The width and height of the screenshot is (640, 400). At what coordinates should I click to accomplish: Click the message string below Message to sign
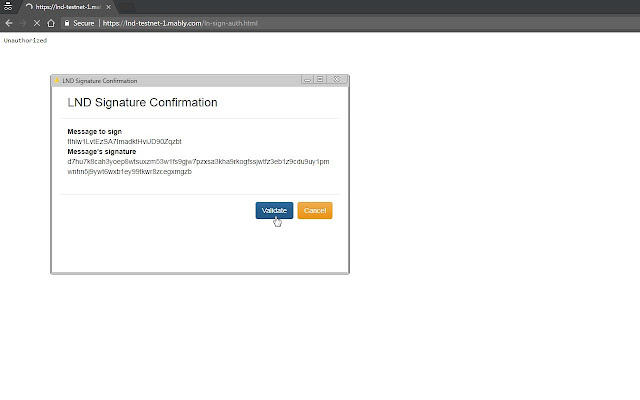pyautogui.click(x=124, y=142)
